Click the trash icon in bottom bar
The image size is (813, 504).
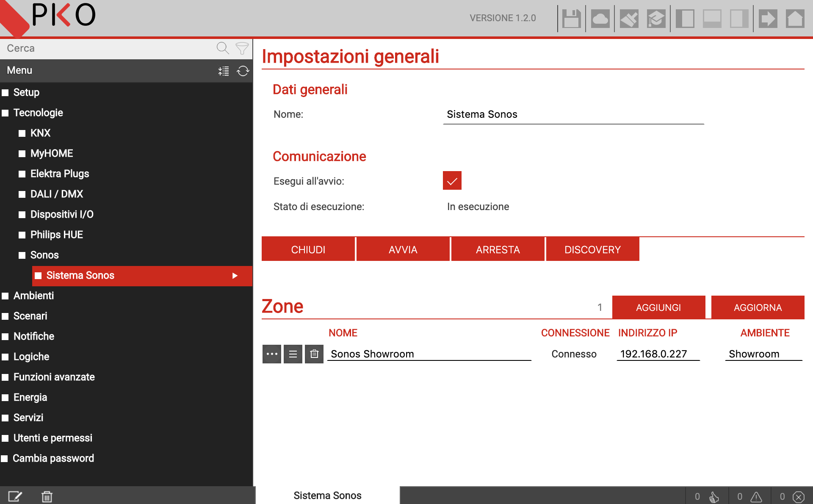[47, 496]
